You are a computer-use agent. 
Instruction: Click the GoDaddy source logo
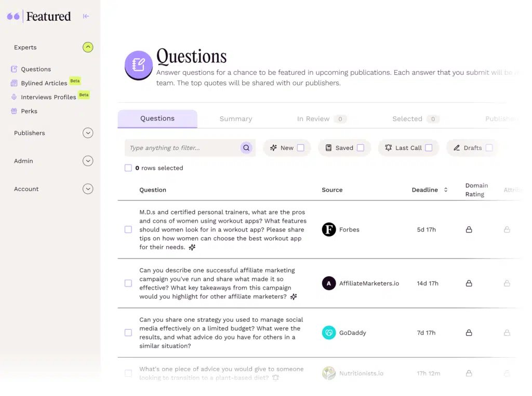click(x=329, y=333)
